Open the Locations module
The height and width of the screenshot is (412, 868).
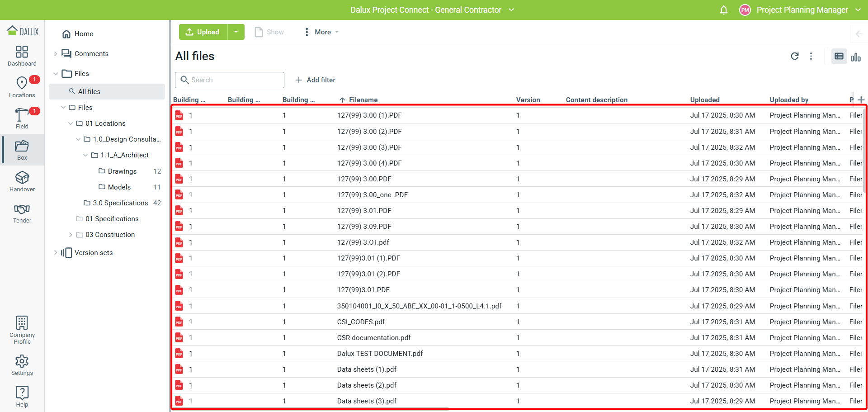pyautogui.click(x=22, y=87)
